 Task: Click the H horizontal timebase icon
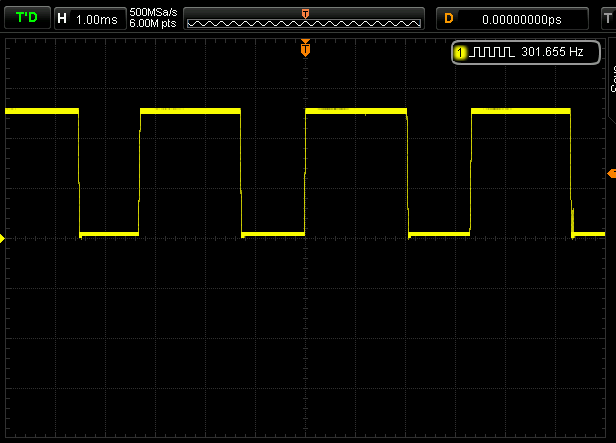[x=63, y=18]
